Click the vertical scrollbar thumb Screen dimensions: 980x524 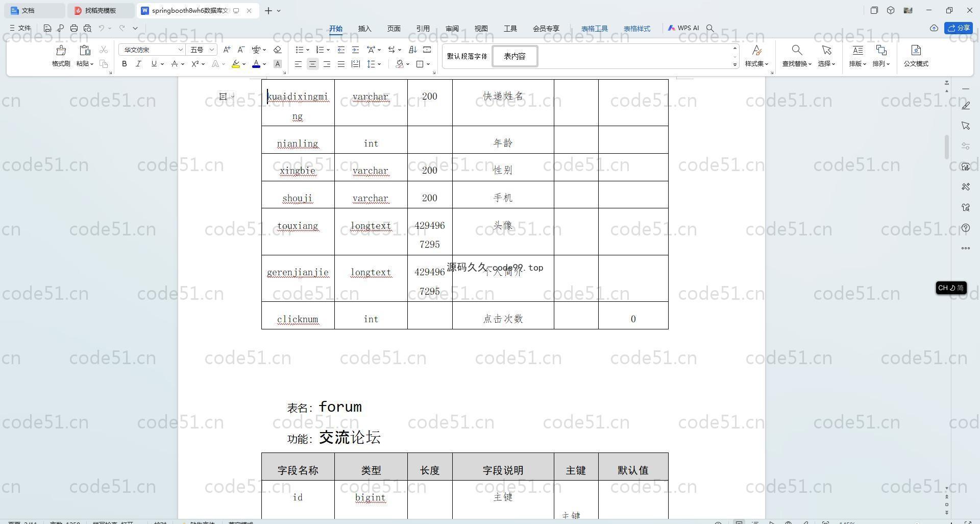tap(946, 147)
